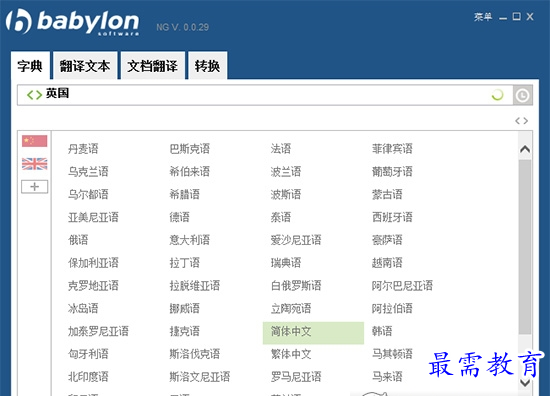Switch to the 转换 tab
The height and width of the screenshot is (396, 550).
pos(208,66)
